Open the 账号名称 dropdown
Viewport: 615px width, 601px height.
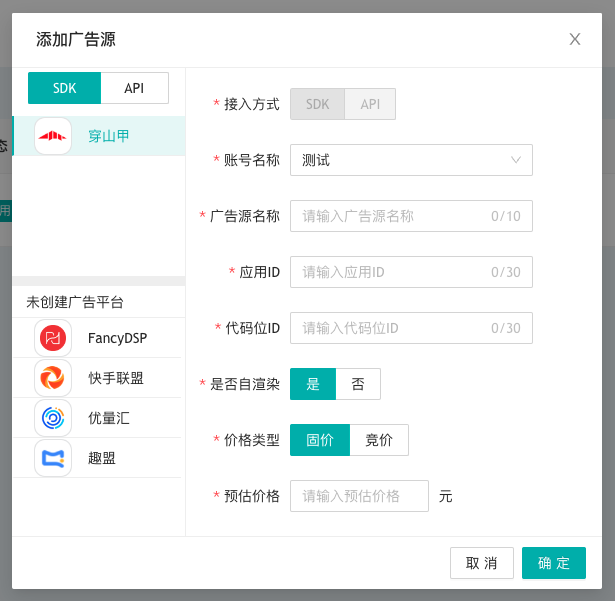(x=411, y=160)
